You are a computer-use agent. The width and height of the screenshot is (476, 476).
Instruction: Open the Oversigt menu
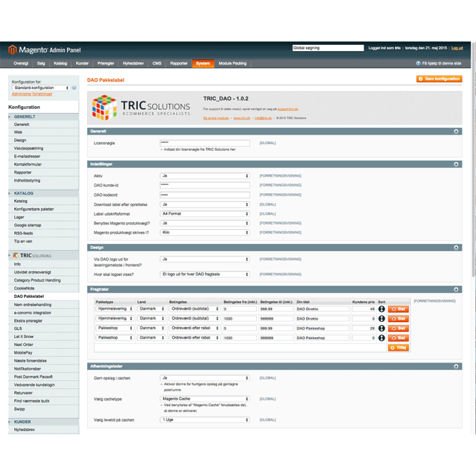point(20,63)
